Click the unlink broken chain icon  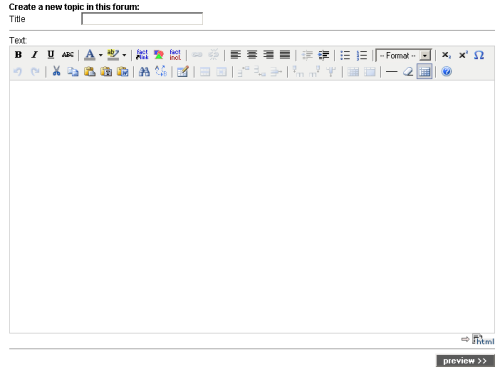click(214, 55)
